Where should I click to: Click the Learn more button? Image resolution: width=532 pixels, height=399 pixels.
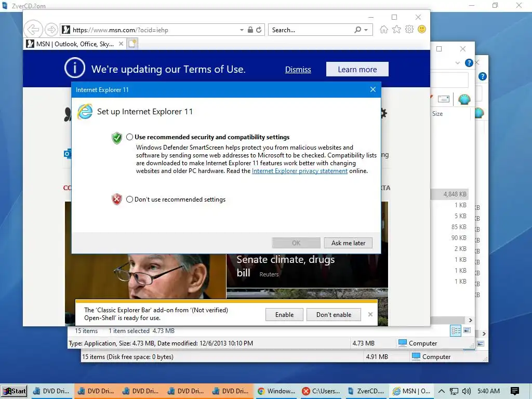pyautogui.click(x=357, y=69)
